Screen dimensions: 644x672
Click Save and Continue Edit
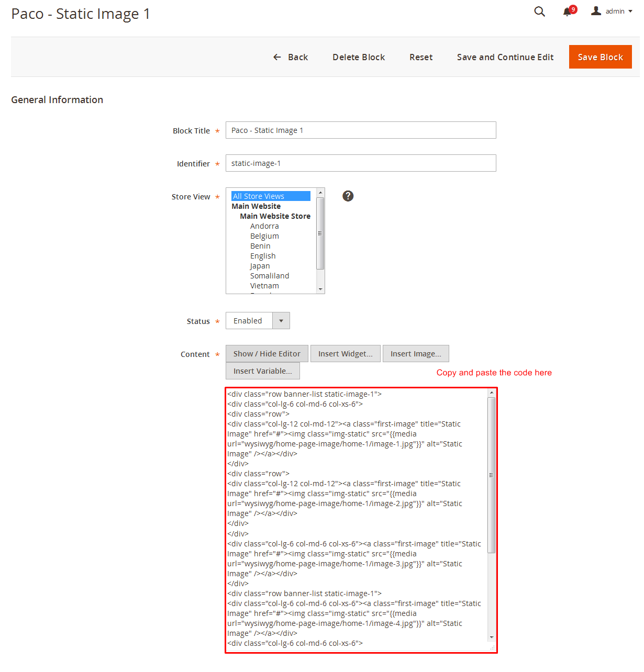[x=505, y=57]
